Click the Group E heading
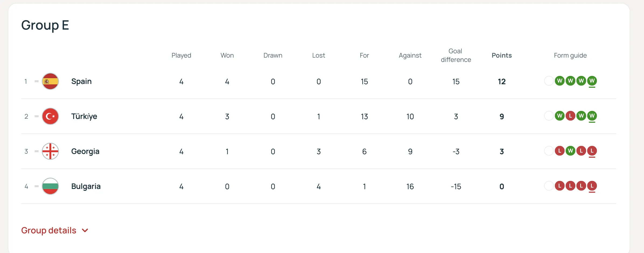644x253 pixels. coord(45,25)
